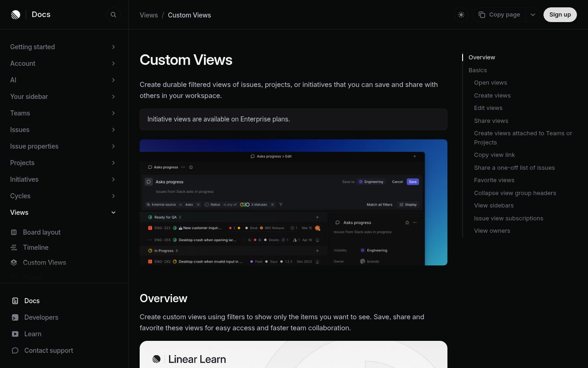The image size is (588, 368).
Task: Go to Collapse view group headers section
Action: pos(515,193)
